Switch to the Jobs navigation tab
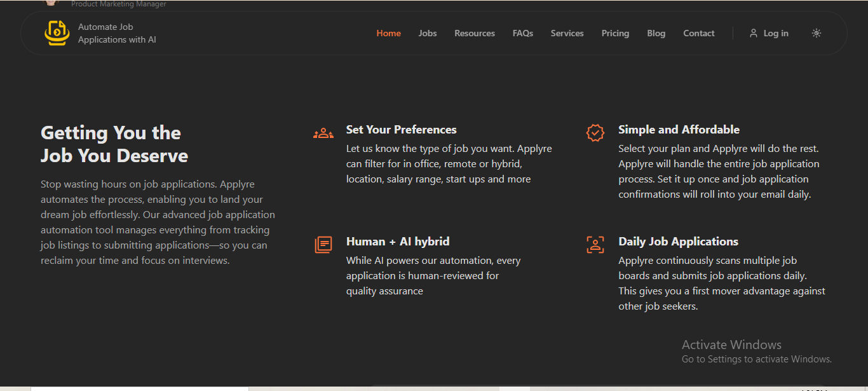 427,33
